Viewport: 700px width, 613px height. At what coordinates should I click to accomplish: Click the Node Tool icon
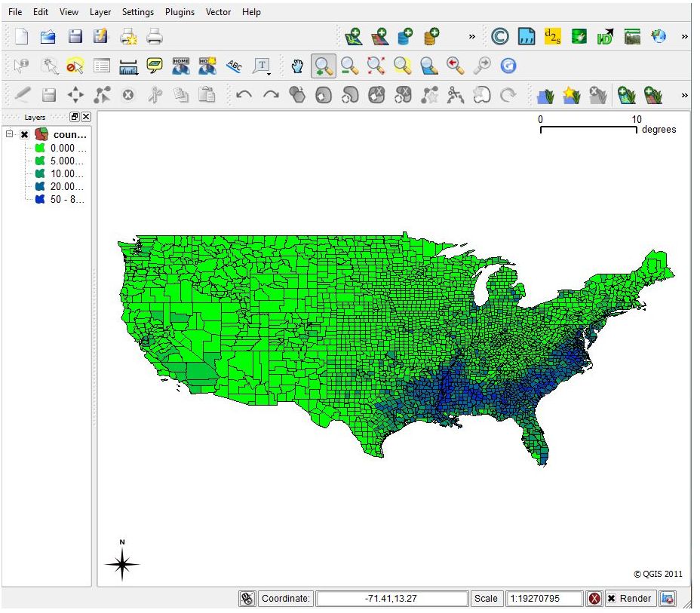click(x=102, y=95)
